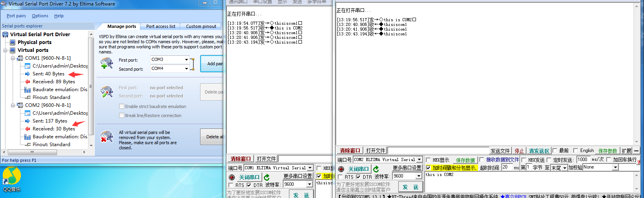Click Baudrate emulation chart icon under COM1
The height and width of the screenshot is (198, 644).
(28, 90)
